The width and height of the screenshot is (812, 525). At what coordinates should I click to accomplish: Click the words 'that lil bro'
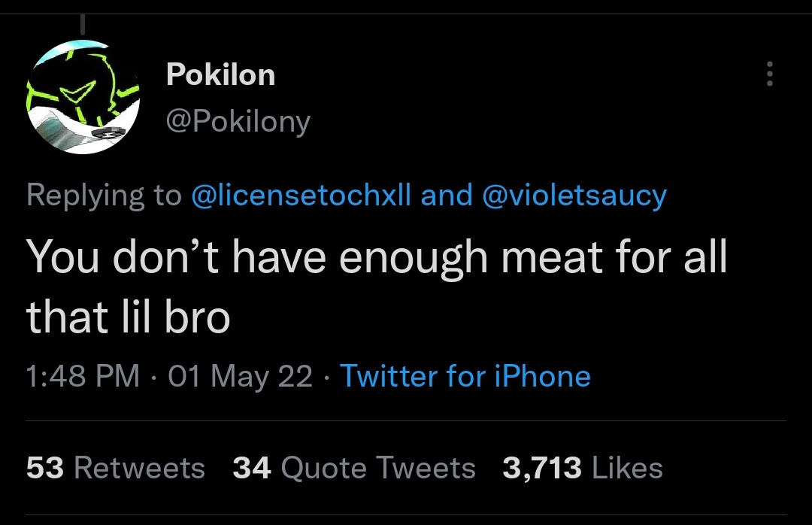tap(128, 317)
